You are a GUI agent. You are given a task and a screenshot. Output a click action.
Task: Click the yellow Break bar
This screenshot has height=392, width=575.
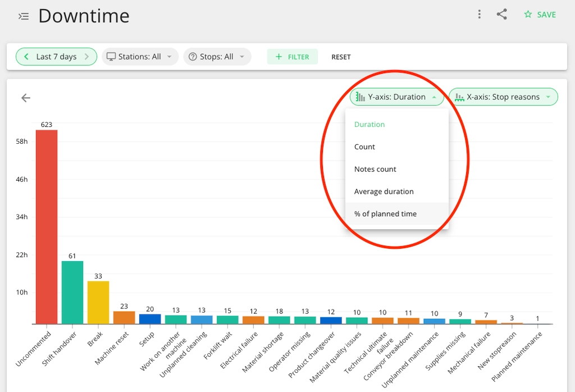click(98, 303)
